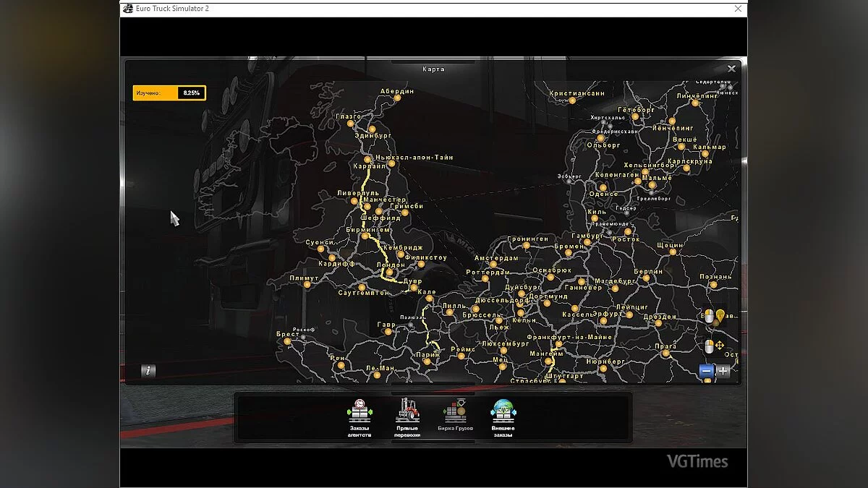868x488 pixels.
Task: Select the Амстердам city dot
Action: [493, 264]
